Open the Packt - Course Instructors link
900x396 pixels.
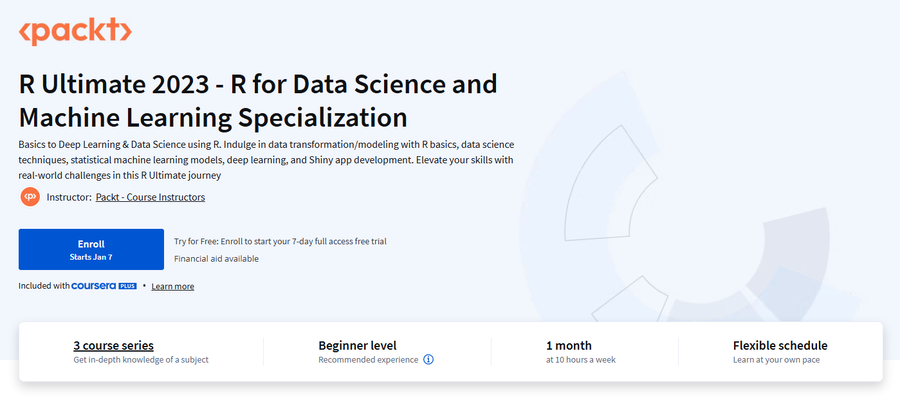150,197
